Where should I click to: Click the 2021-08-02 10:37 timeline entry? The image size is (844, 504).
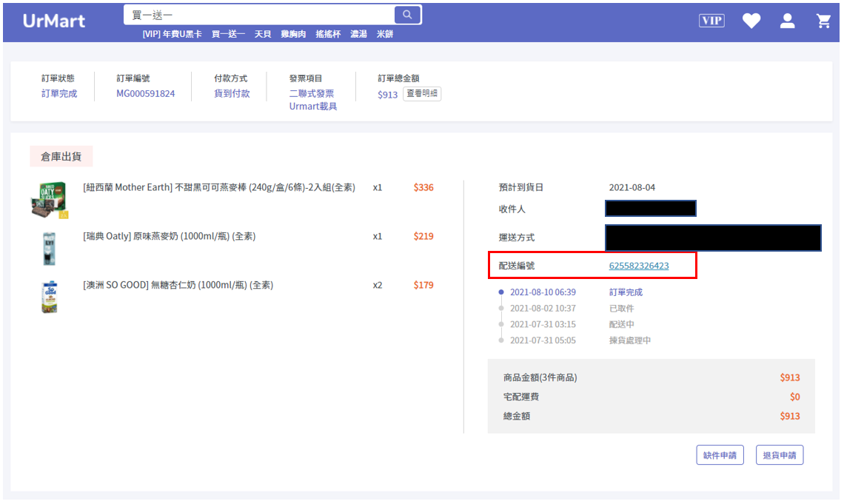[x=543, y=308]
